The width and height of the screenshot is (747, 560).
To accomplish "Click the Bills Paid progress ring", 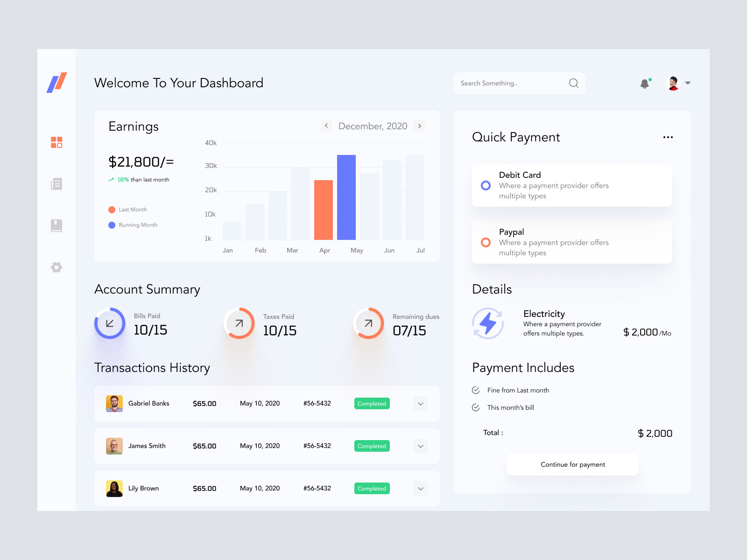I will coord(110,323).
